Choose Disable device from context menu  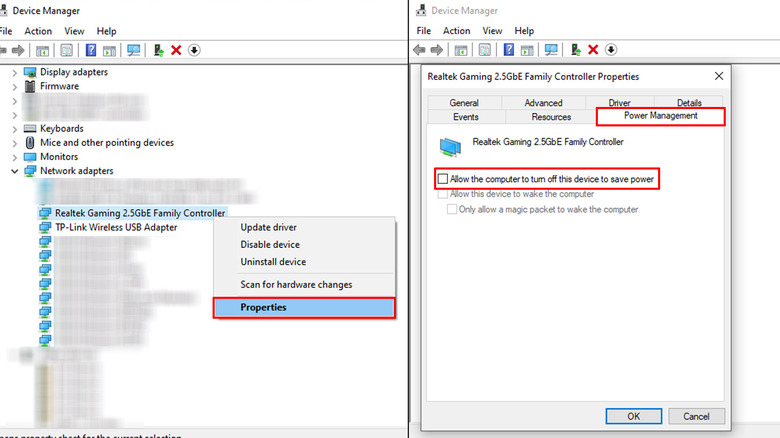tap(270, 244)
